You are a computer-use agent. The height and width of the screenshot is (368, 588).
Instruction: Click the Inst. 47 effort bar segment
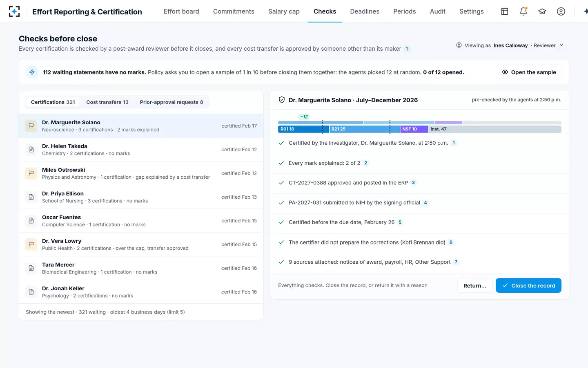point(494,129)
